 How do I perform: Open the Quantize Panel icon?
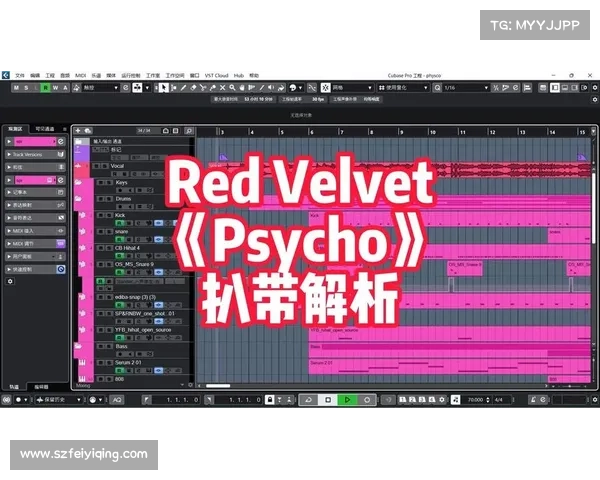click(x=515, y=88)
